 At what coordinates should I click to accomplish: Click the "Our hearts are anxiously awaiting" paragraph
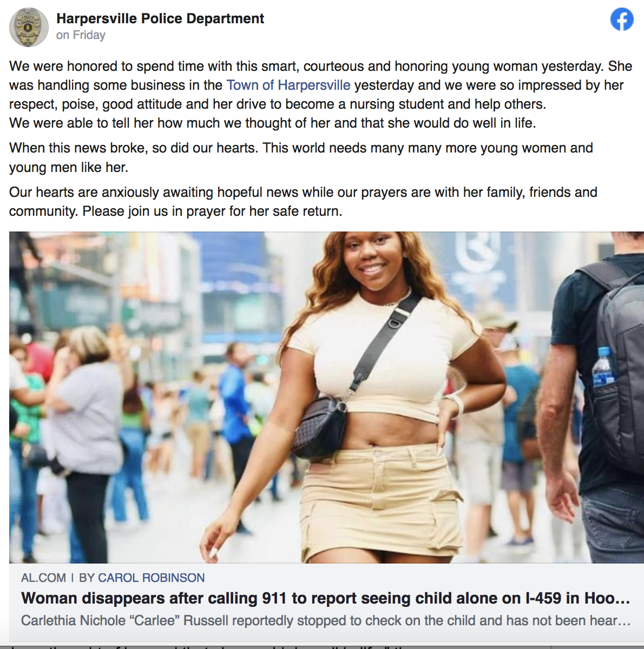pyautogui.click(x=303, y=202)
